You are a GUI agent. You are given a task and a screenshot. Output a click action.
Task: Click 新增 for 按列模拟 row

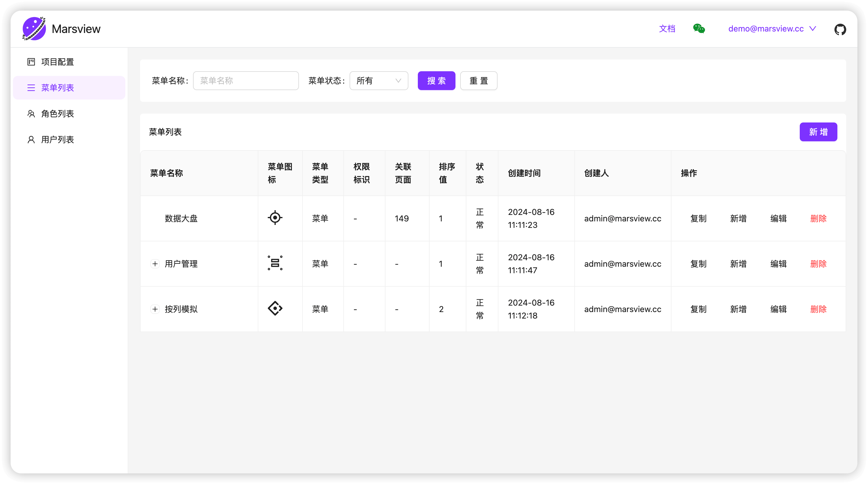(738, 309)
